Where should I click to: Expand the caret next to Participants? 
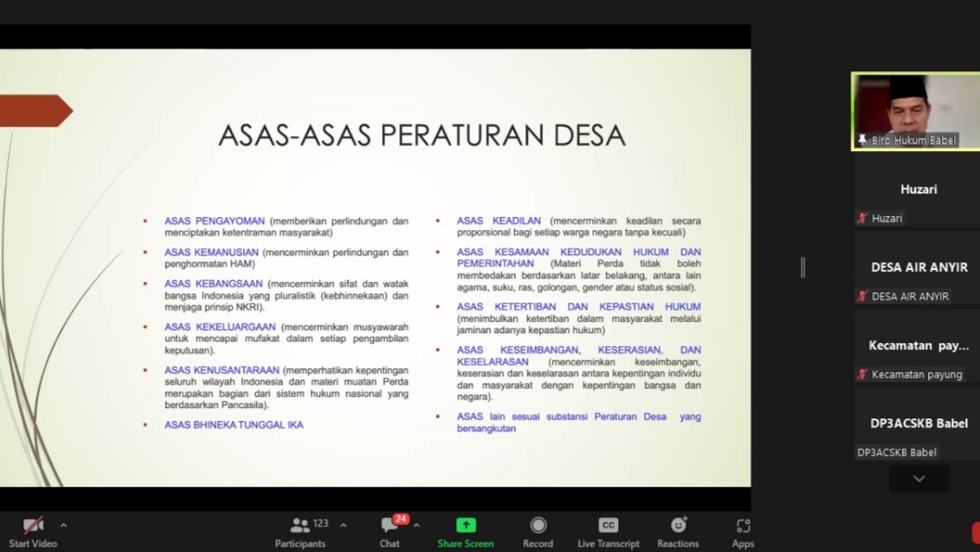click(343, 525)
